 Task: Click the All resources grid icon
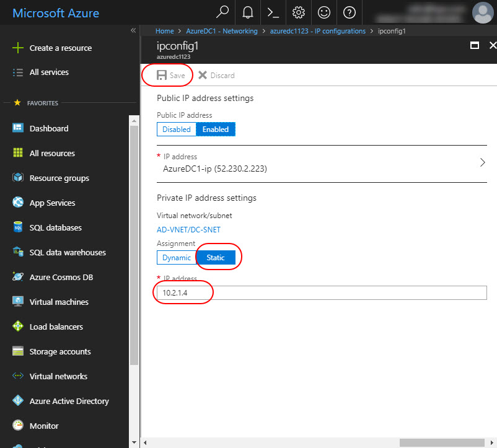[x=18, y=152]
